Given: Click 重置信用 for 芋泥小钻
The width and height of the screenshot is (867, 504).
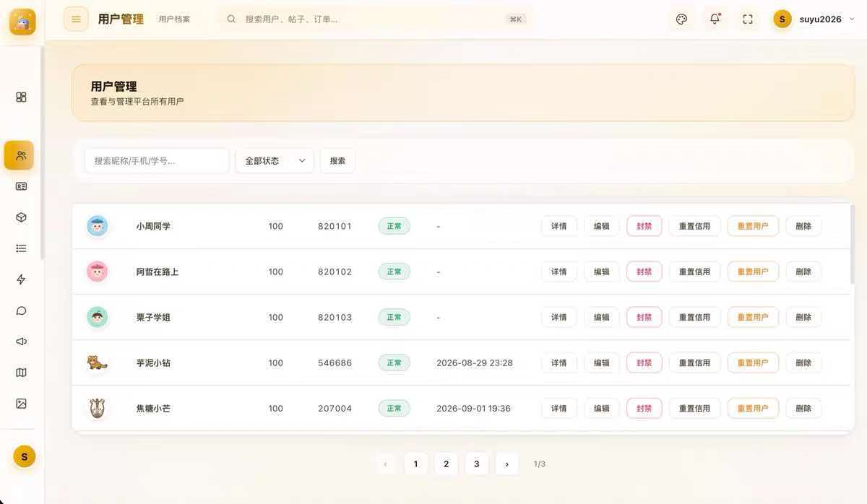Looking at the screenshot, I should coord(694,362).
